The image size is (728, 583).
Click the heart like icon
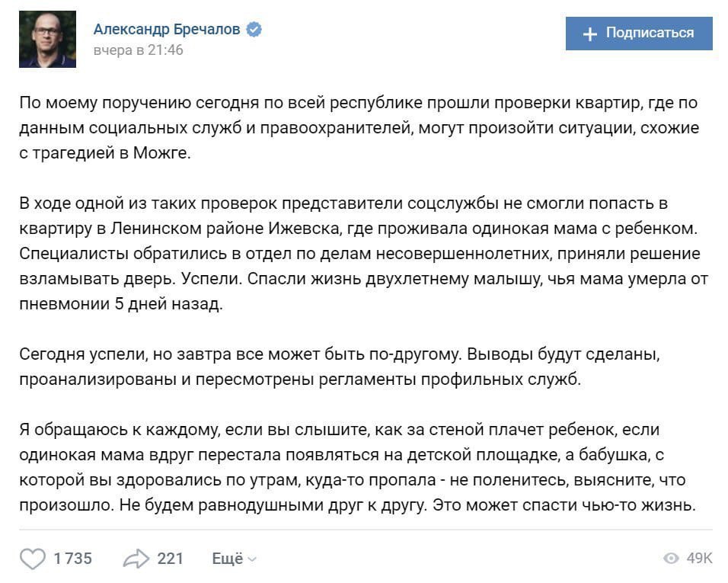pyautogui.click(x=33, y=559)
